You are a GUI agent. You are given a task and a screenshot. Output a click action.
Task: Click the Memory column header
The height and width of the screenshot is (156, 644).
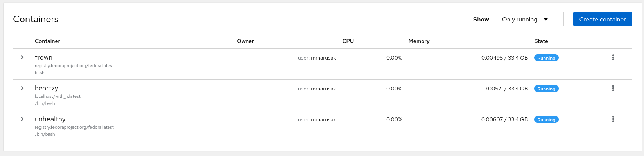pos(419,41)
